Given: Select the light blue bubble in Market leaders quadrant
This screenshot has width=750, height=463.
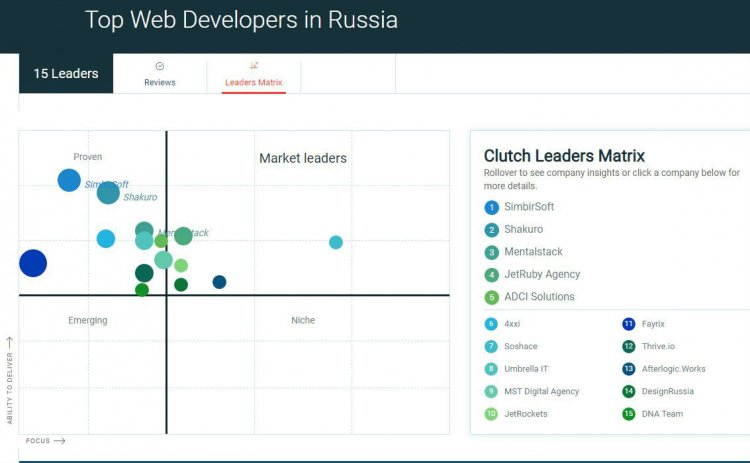Looking at the screenshot, I should click(336, 242).
